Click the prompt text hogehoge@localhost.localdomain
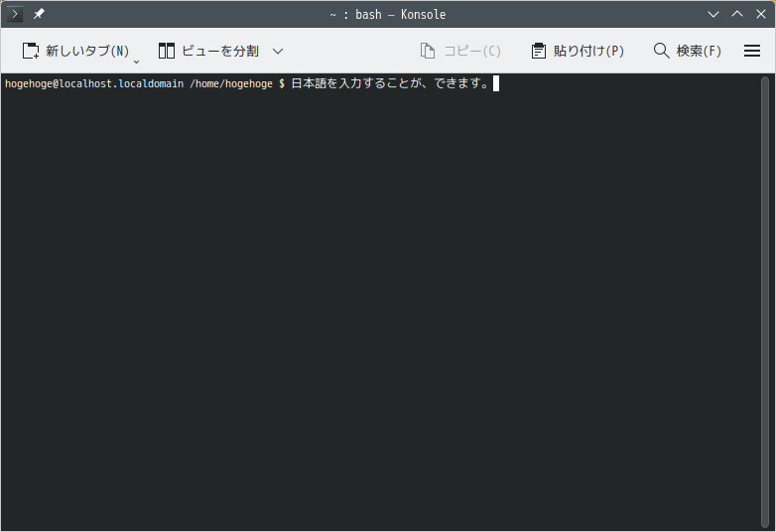Screen dimensions: 776x532 point(94,83)
